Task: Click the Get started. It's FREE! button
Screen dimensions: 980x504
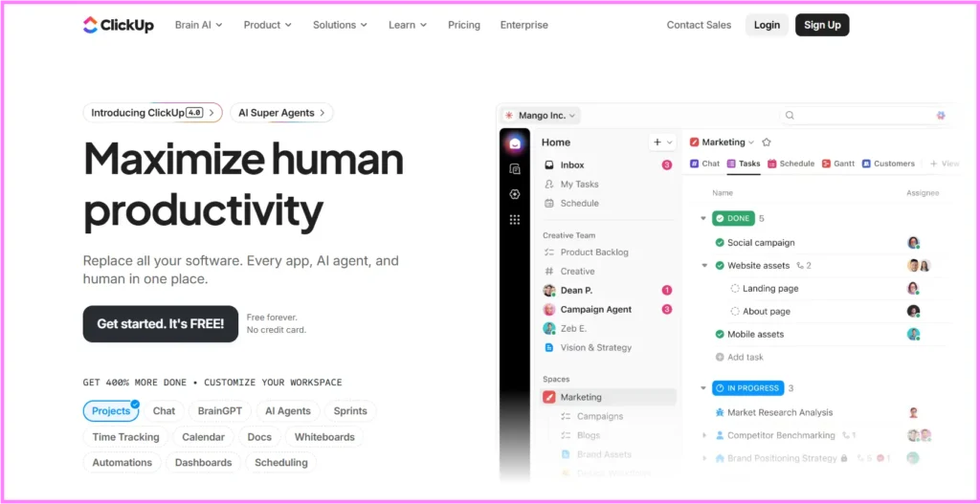Action: click(x=160, y=324)
